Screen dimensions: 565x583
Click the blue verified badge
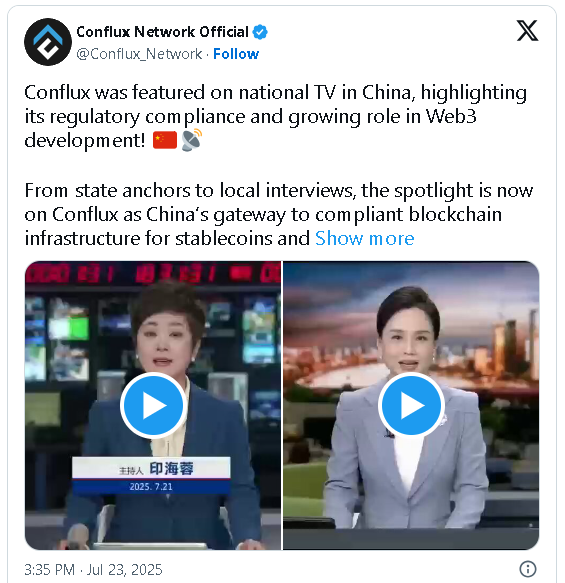[260, 32]
